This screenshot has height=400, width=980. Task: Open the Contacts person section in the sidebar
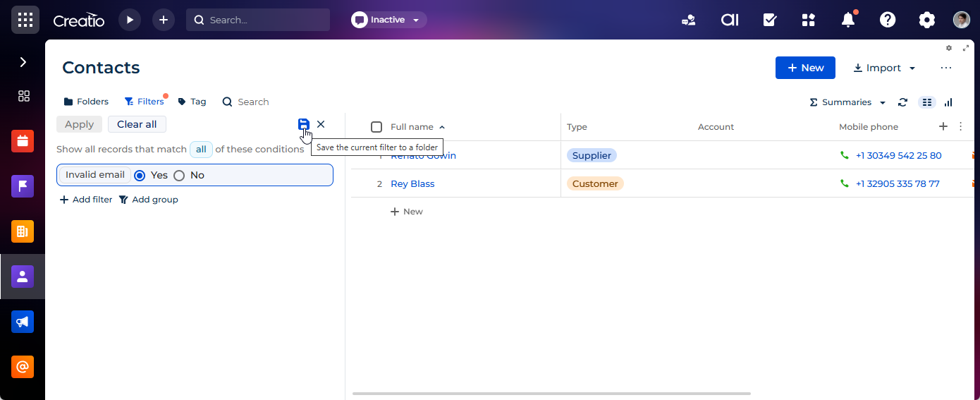(23, 277)
